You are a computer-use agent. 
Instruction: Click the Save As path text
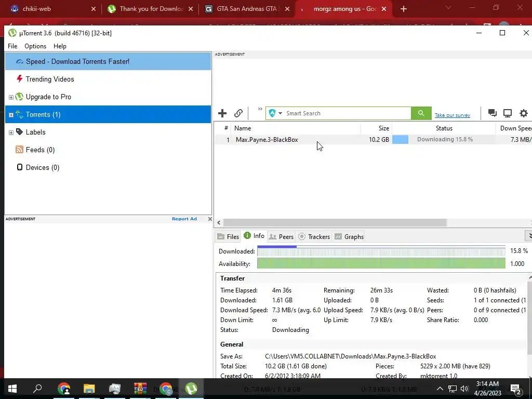click(351, 356)
